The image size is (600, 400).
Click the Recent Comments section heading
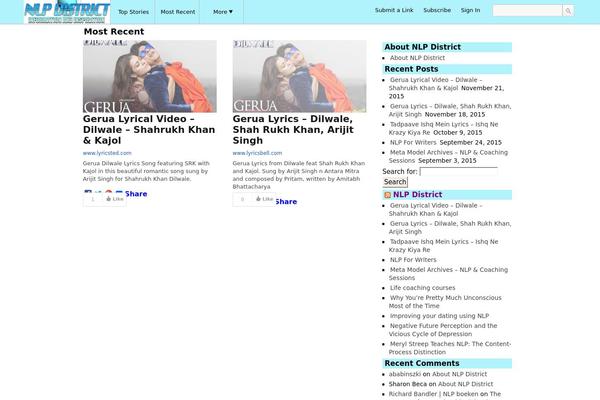coord(422,363)
